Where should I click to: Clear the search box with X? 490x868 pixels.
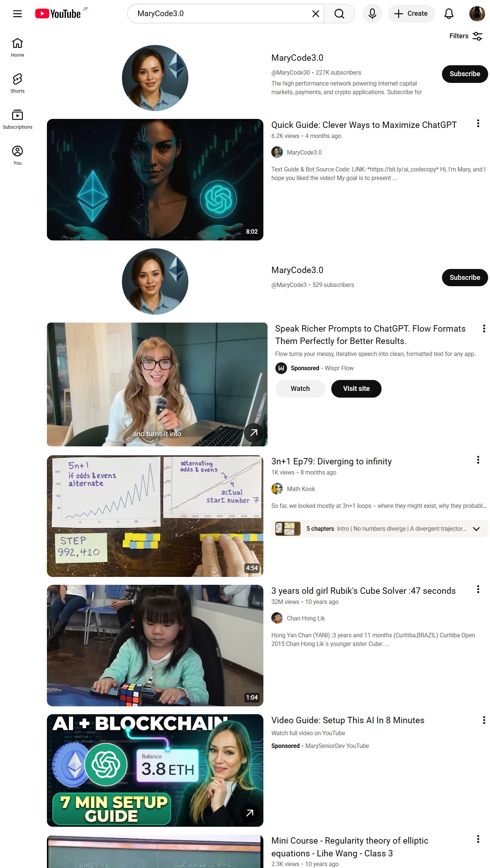point(316,14)
